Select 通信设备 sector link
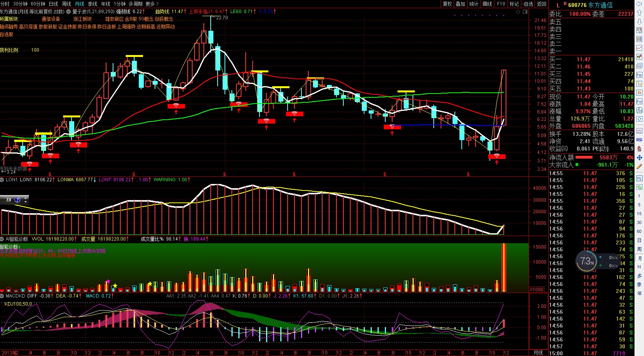644x356 pixels. pyautogui.click(x=51, y=19)
